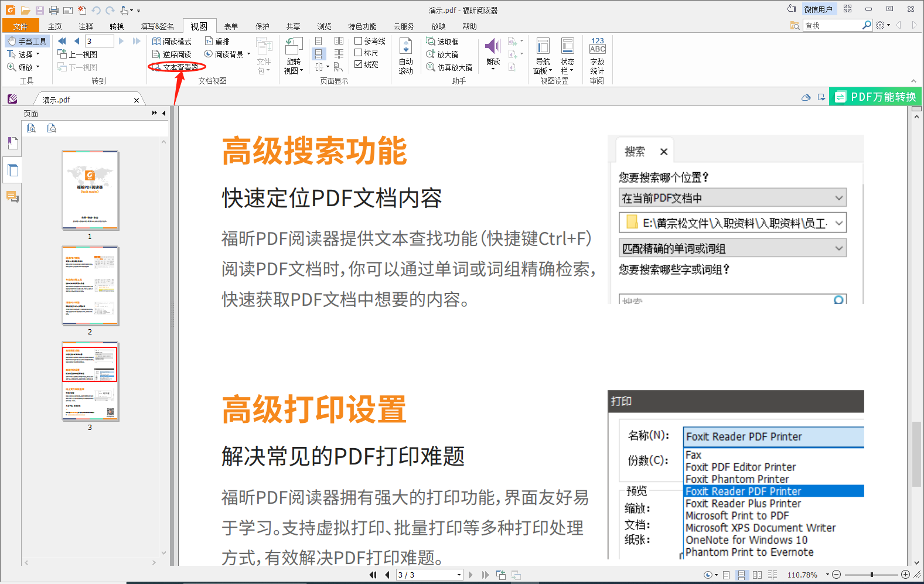This screenshot has width=924, height=584.
Task: Activate the Magnifier (放大镜) tool
Action: [442, 54]
